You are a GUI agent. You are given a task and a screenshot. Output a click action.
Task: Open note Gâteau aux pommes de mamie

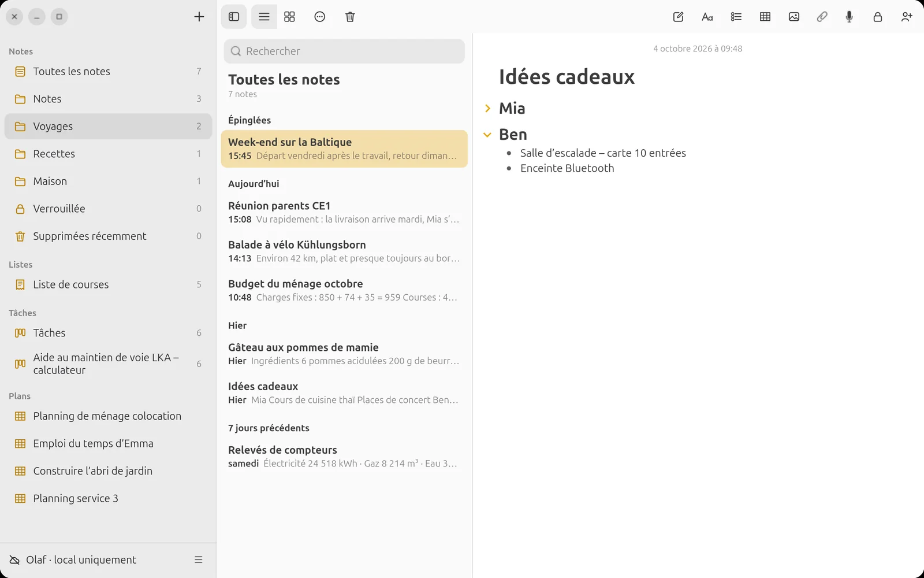344,354
